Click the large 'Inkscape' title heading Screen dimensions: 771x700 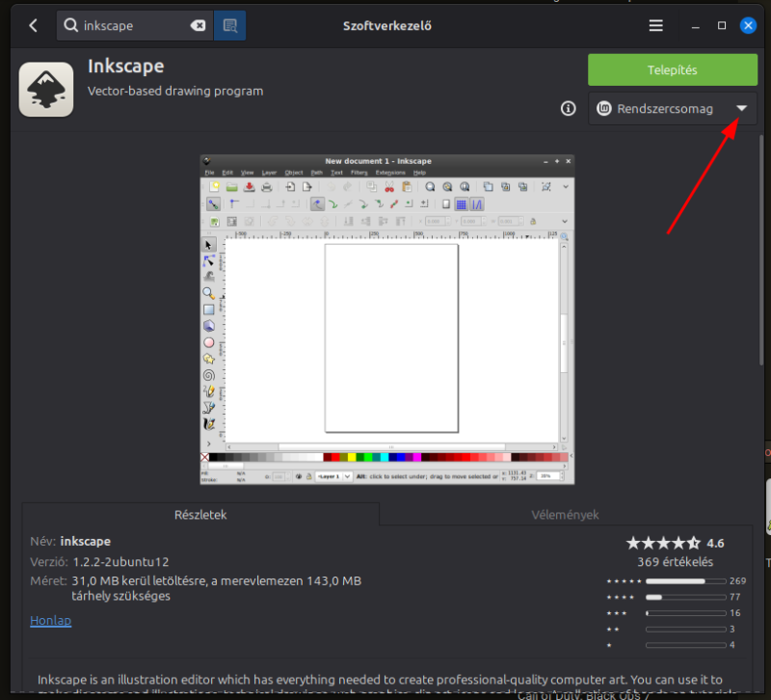click(x=126, y=66)
